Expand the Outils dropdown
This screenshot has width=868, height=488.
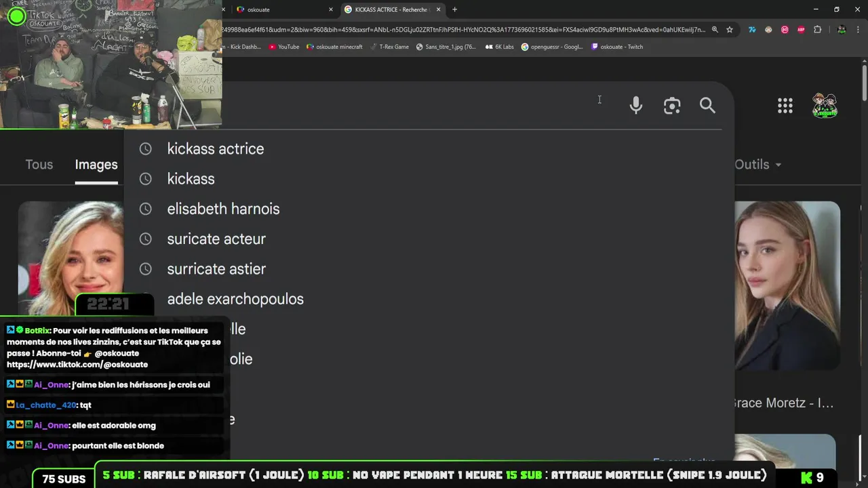[757, 165]
